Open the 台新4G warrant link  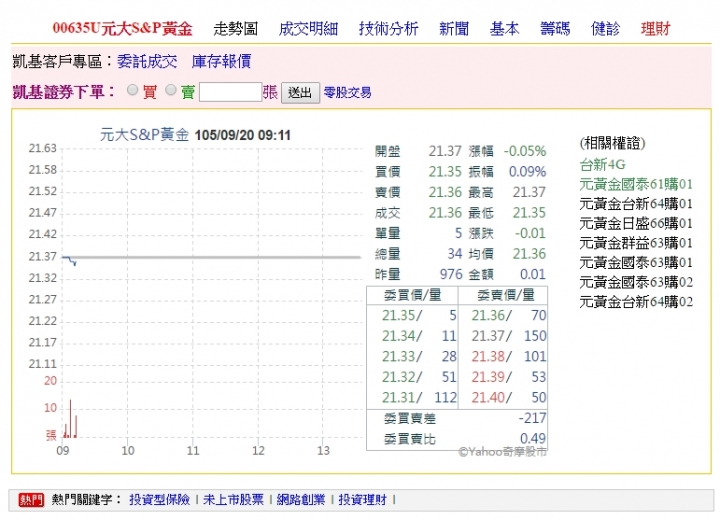pyautogui.click(x=601, y=165)
